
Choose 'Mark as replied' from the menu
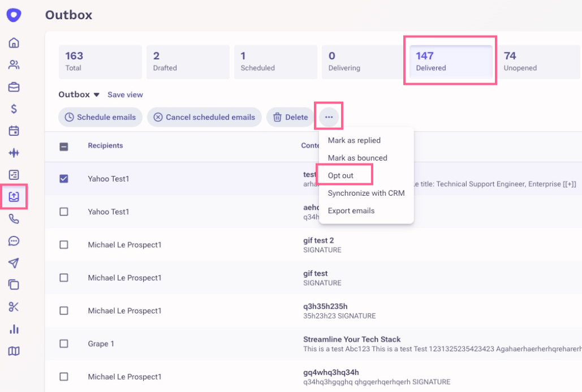pyautogui.click(x=354, y=140)
